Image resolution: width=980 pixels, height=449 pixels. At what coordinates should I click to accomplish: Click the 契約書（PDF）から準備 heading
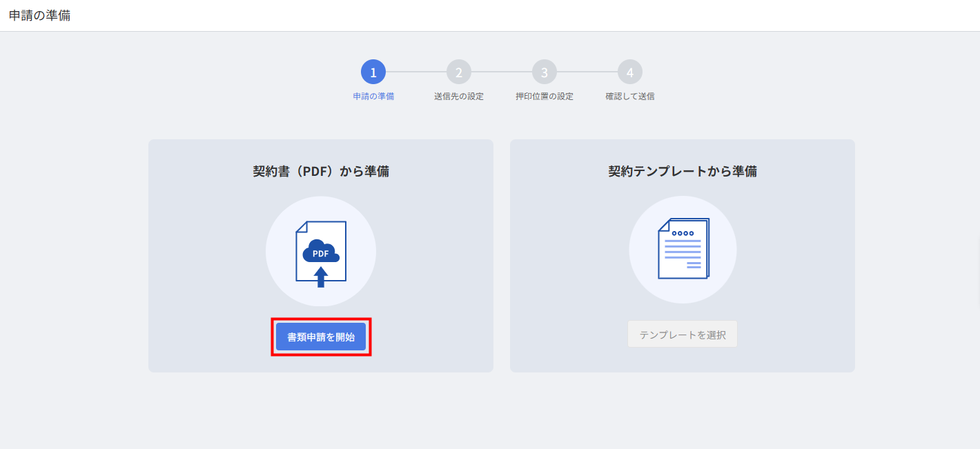[x=321, y=171]
